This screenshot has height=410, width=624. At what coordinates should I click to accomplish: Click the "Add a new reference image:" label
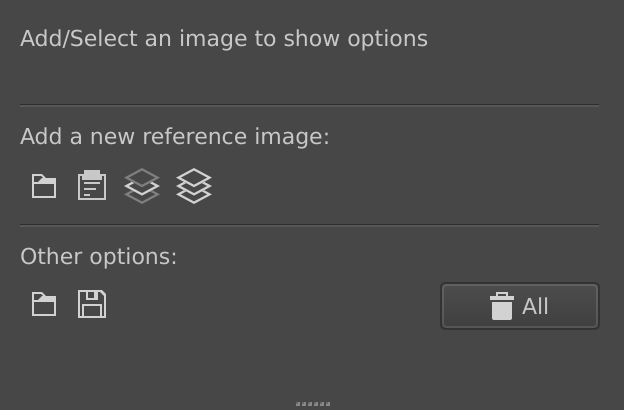[175, 137]
